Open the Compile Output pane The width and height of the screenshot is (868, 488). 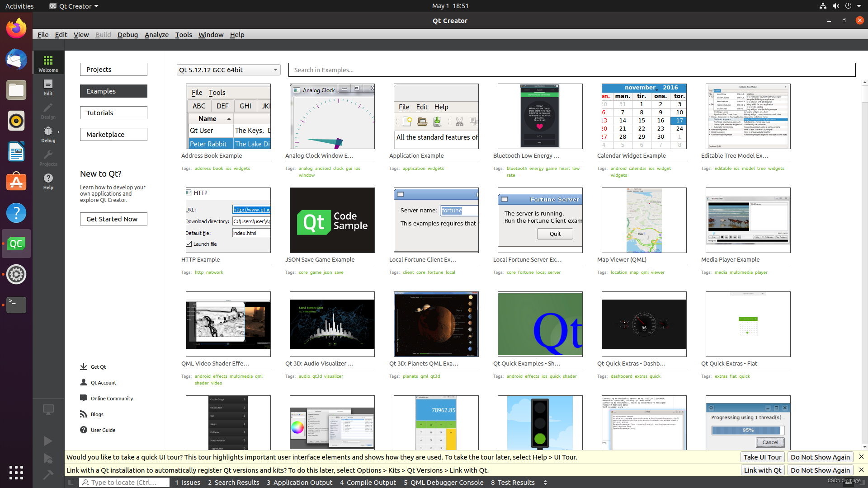(x=368, y=482)
